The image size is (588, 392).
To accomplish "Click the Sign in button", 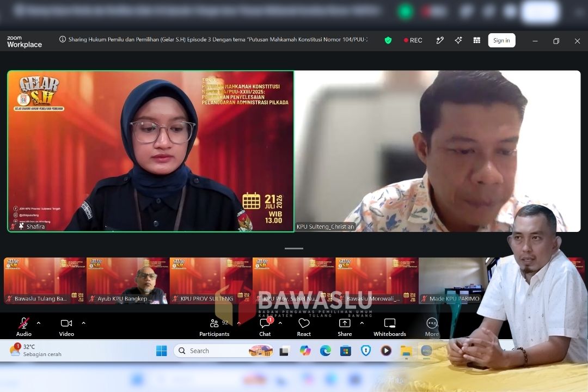I will click(x=502, y=40).
